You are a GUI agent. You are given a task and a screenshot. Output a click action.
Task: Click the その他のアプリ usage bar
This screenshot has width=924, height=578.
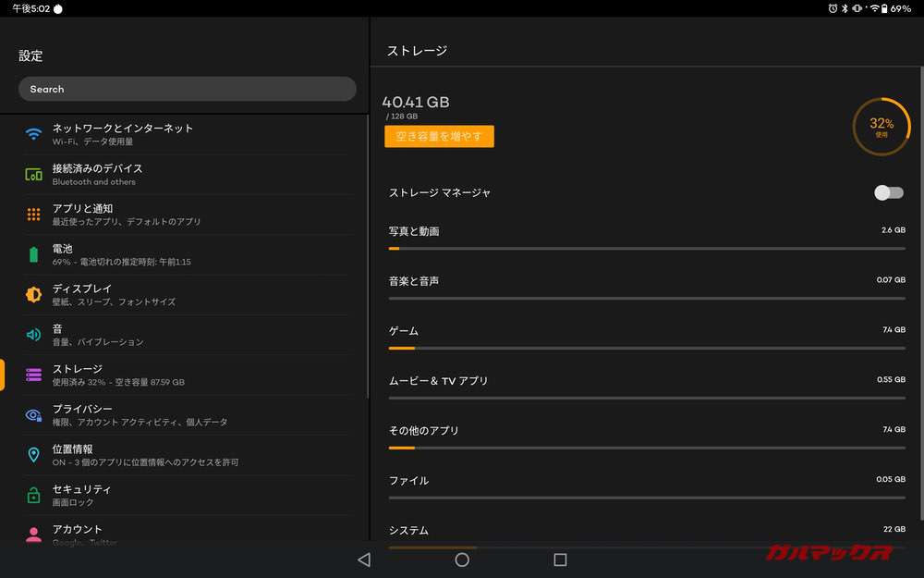coord(647,448)
